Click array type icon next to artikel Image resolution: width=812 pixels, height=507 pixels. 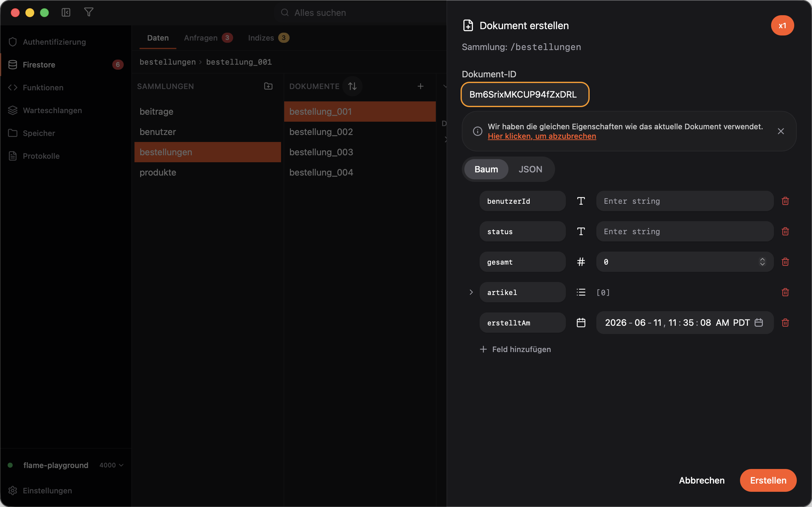pyautogui.click(x=581, y=292)
